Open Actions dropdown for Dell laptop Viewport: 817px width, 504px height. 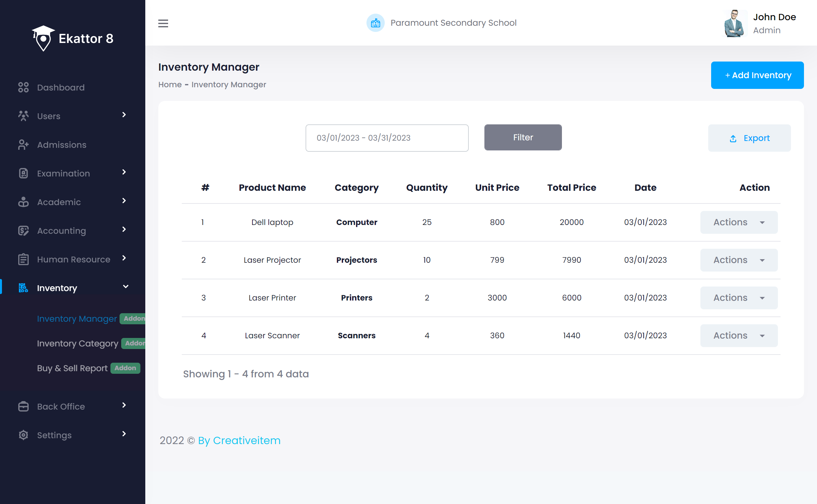[x=738, y=222]
